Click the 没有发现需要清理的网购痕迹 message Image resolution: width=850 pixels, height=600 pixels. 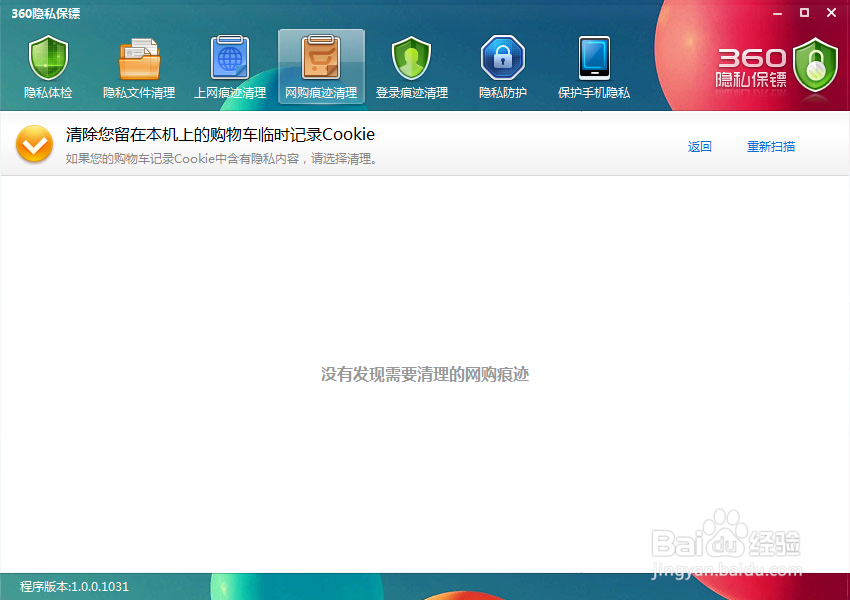click(x=425, y=374)
